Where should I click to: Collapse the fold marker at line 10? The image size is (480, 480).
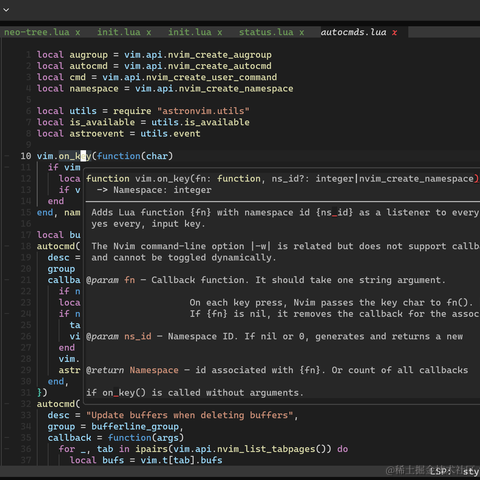[x=7, y=156]
